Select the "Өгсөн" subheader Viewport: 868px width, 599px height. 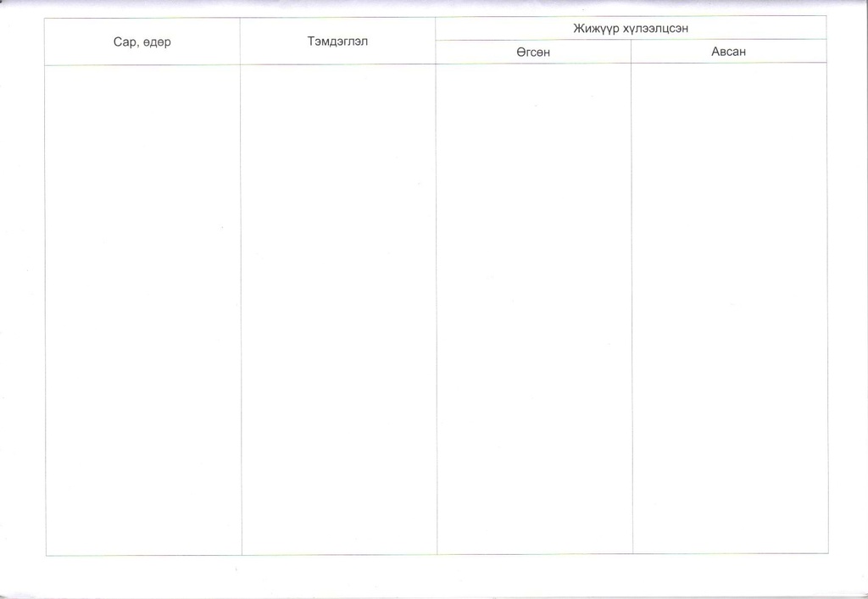pos(533,52)
